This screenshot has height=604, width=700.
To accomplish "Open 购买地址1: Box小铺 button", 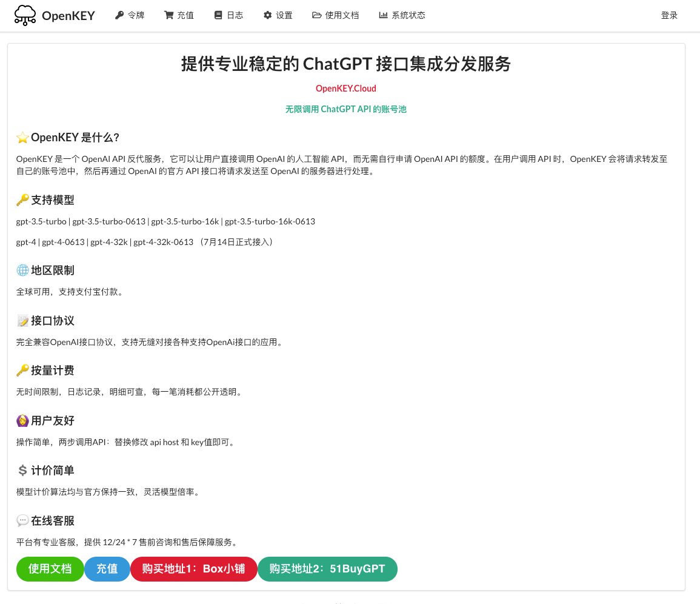I will (x=194, y=569).
